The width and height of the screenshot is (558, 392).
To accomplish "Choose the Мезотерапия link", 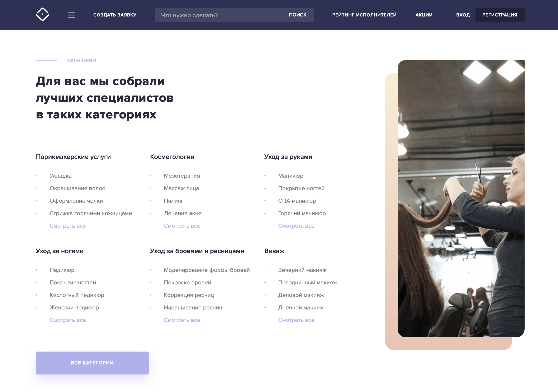I will 182,176.
